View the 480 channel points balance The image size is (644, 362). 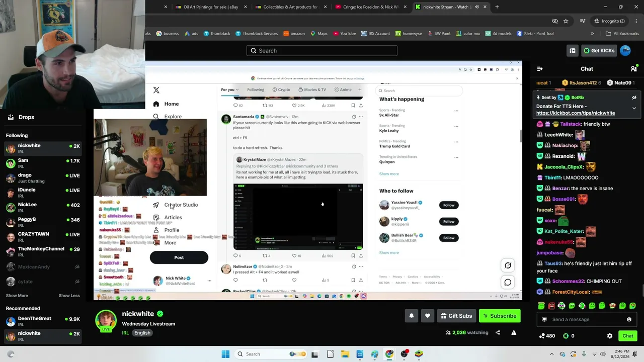(547, 336)
